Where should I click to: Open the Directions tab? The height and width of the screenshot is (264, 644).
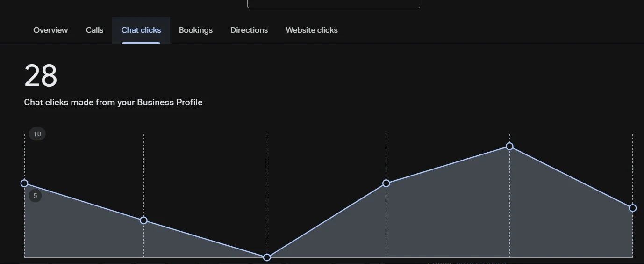click(249, 30)
